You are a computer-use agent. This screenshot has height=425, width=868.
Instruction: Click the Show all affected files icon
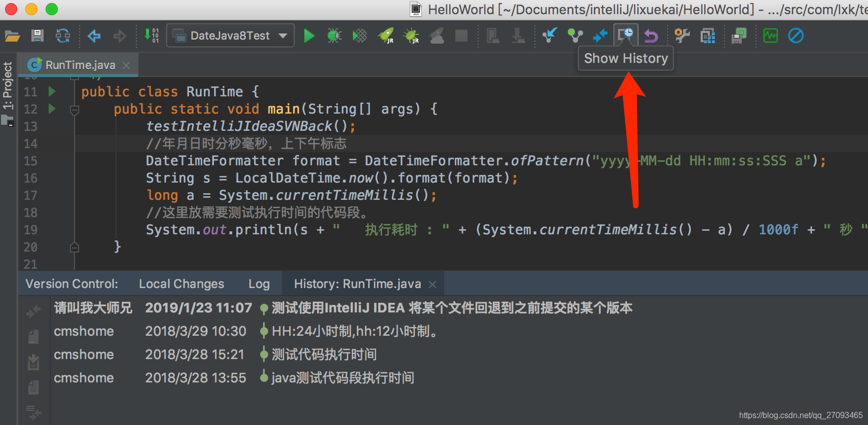click(x=33, y=412)
